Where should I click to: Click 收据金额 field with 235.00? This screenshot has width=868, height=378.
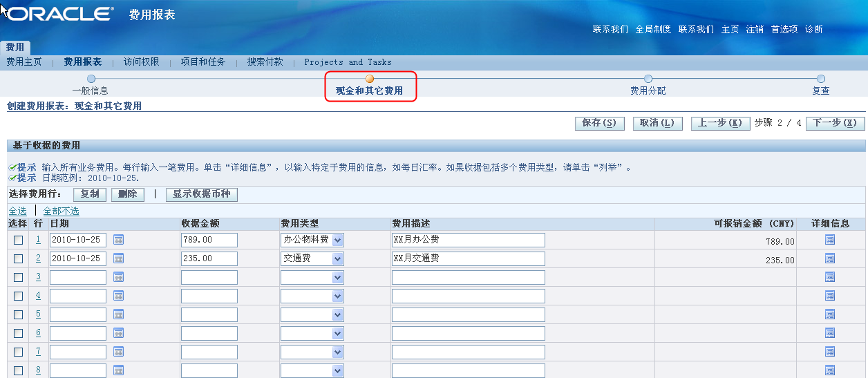click(209, 258)
